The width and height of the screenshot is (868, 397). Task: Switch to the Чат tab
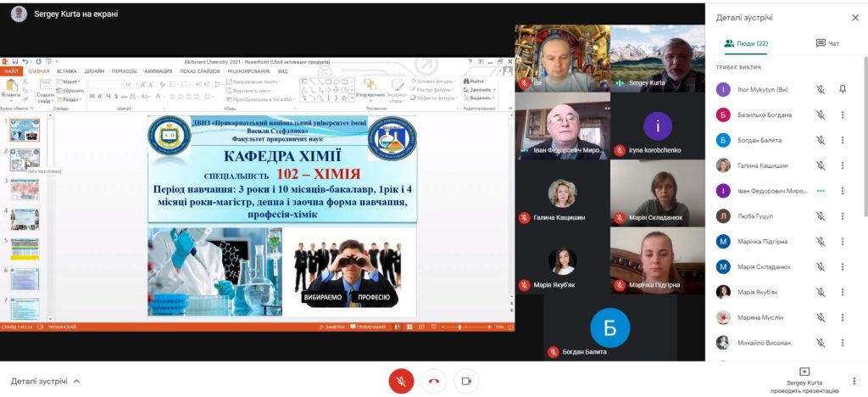point(826,43)
